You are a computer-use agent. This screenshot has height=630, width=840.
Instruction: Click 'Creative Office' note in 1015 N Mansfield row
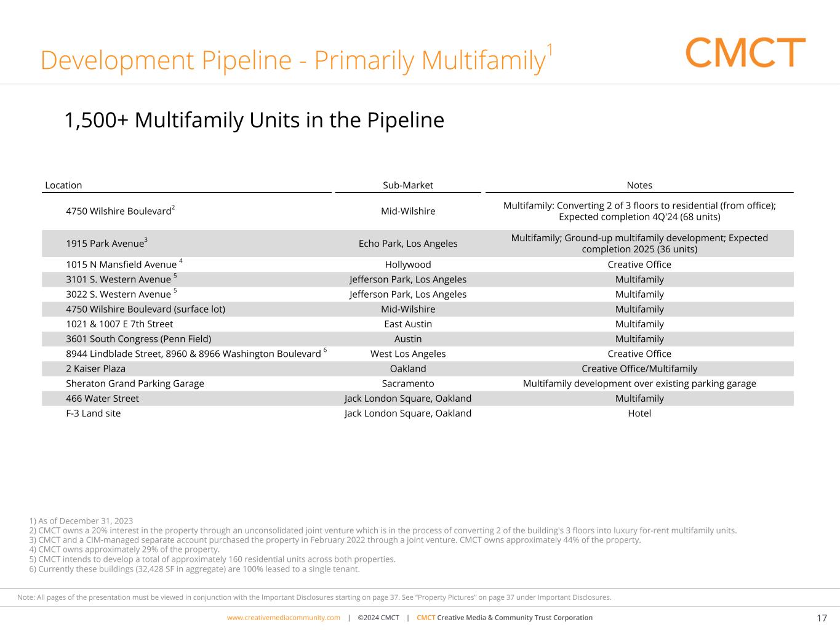point(639,264)
